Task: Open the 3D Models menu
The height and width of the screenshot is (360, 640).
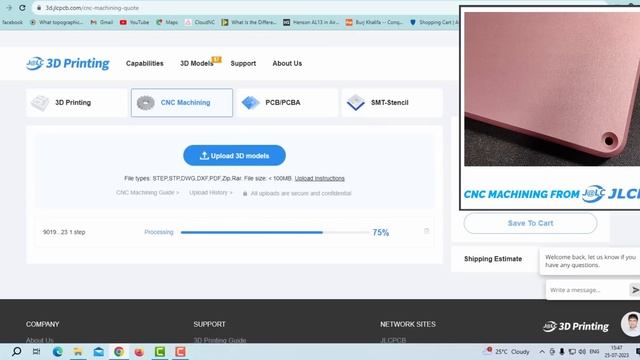Action: [x=198, y=63]
